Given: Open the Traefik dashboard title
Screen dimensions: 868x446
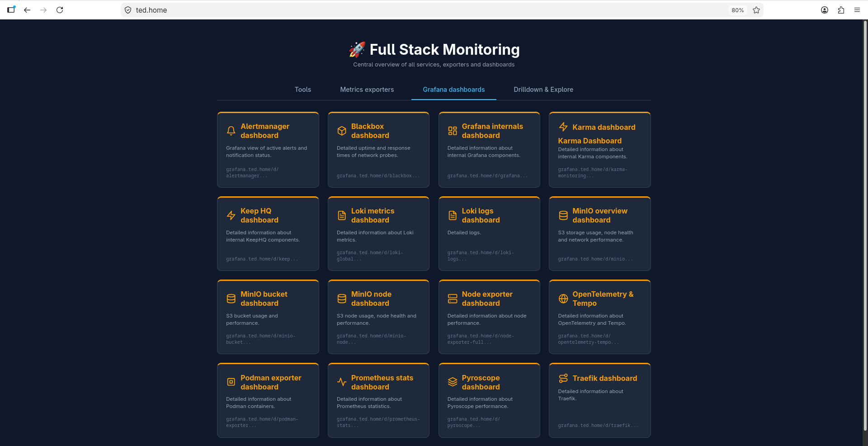Looking at the screenshot, I should tap(605, 378).
